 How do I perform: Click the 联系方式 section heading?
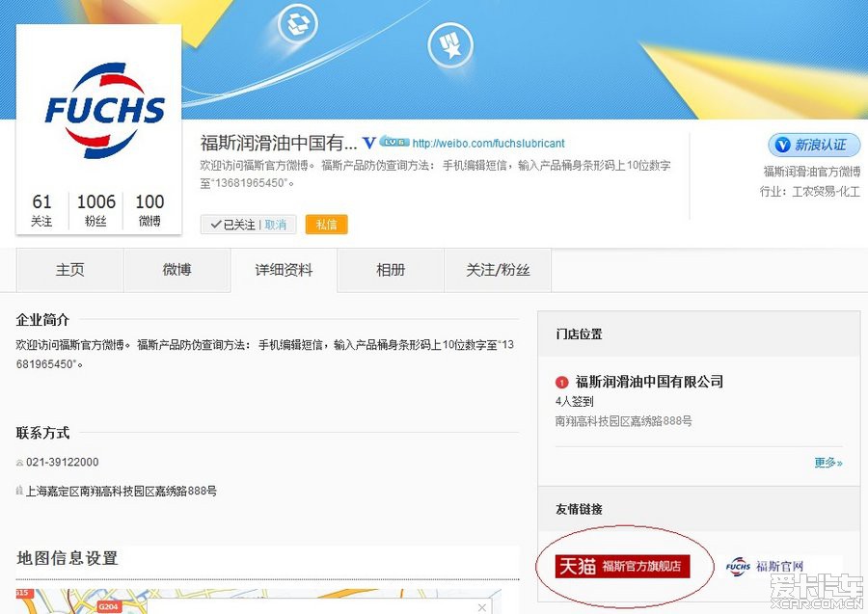click(x=42, y=433)
